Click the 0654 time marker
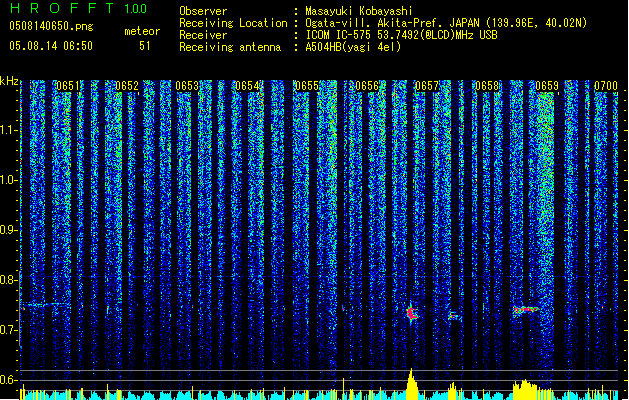Image resolution: width=629 pixels, height=400 pixels. [247, 86]
